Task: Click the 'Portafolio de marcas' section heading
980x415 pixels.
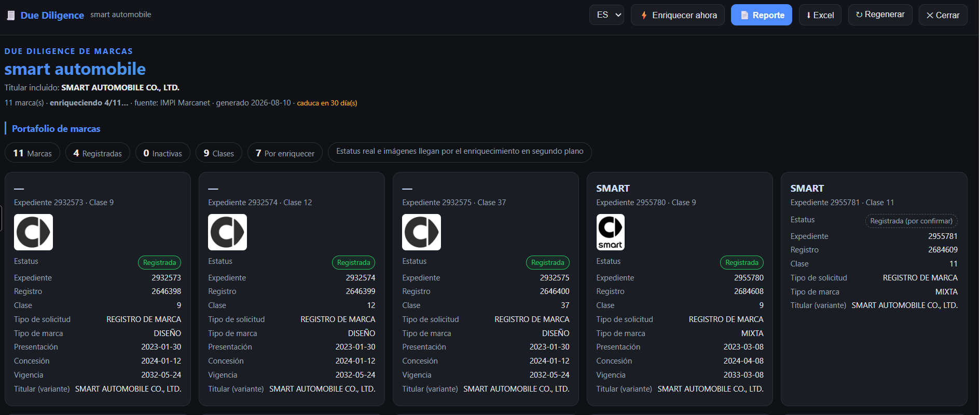Action: click(56, 129)
